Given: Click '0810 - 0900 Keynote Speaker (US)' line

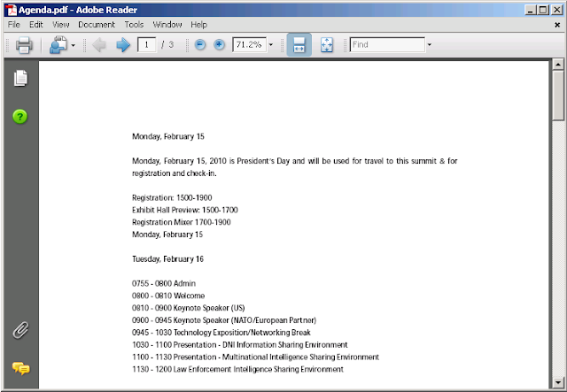Looking at the screenshot, I should (x=189, y=308).
